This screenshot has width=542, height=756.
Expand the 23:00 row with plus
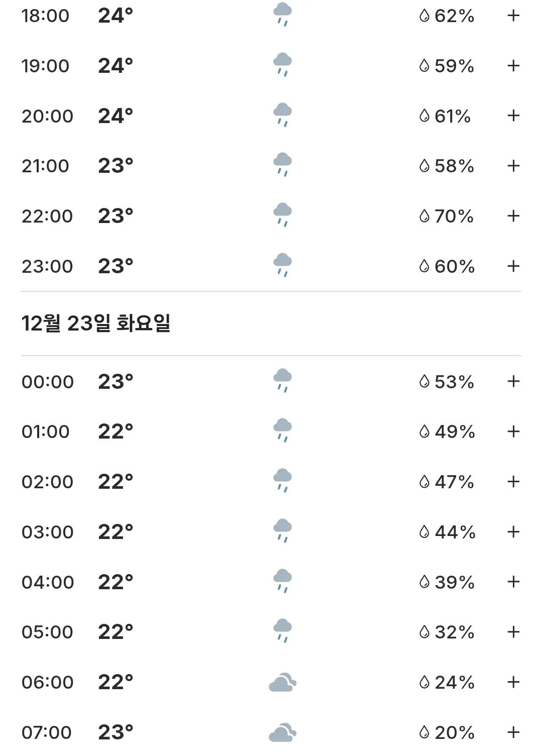513,266
